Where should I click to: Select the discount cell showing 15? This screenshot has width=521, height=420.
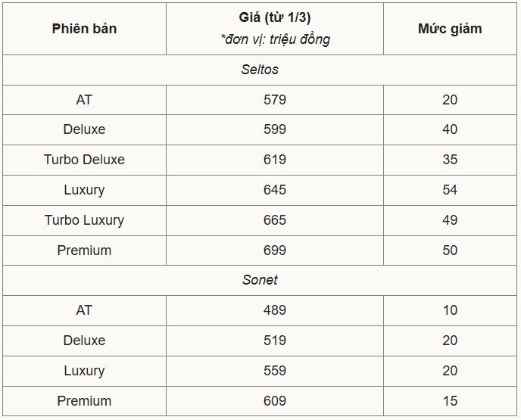point(450,401)
